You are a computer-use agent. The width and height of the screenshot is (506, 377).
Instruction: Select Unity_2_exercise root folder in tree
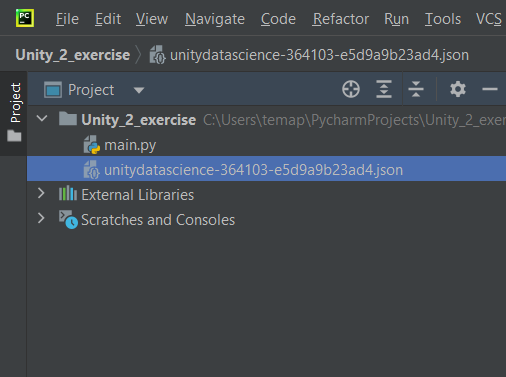[x=138, y=120]
